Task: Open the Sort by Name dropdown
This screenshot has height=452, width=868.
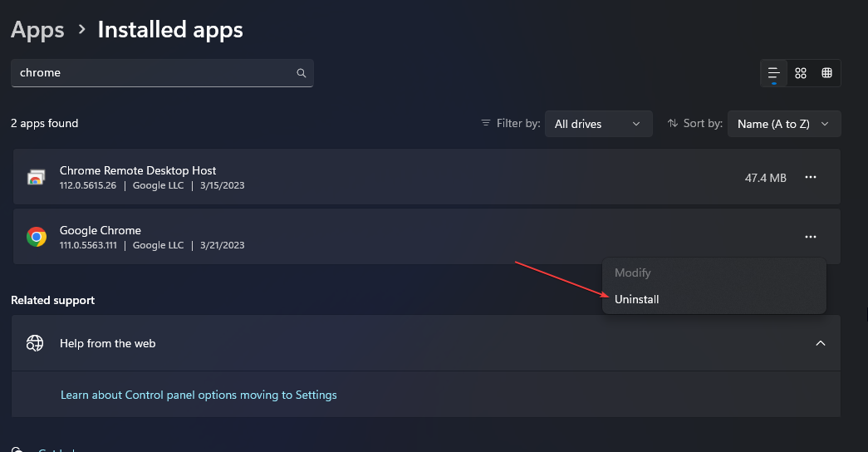Action: pos(784,124)
